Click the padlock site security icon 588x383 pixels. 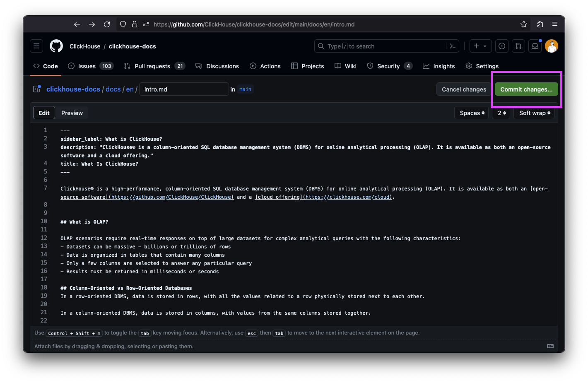pos(135,24)
